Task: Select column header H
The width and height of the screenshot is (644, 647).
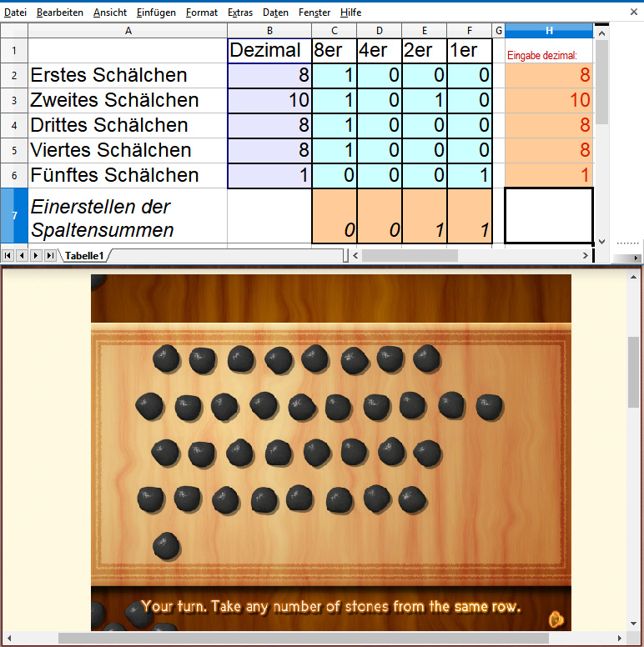Action: coord(549,31)
